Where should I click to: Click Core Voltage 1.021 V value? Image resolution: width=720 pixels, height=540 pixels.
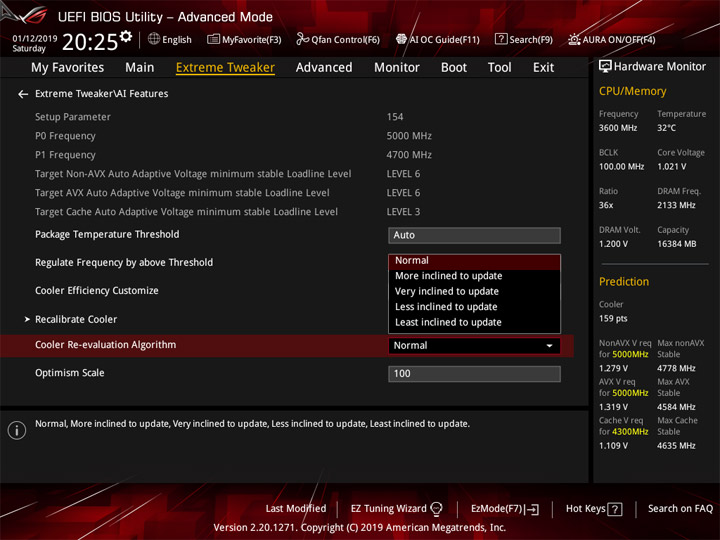tap(671, 167)
